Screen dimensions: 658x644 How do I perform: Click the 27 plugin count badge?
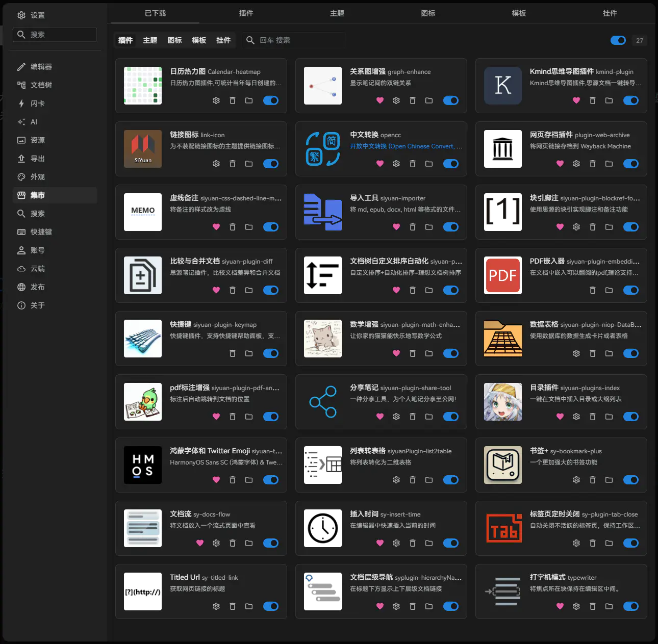[640, 40]
